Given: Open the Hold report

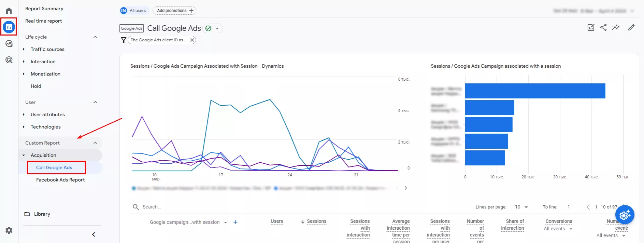Looking at the screenshot, I should pyautogui.click(x=36, y=86).
